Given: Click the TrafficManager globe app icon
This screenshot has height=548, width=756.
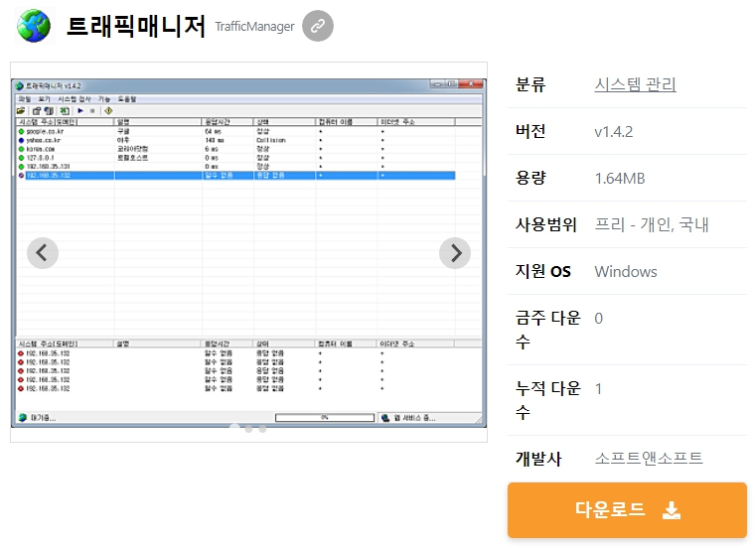Looking at the screenshot, I should (x=34, y=26).
